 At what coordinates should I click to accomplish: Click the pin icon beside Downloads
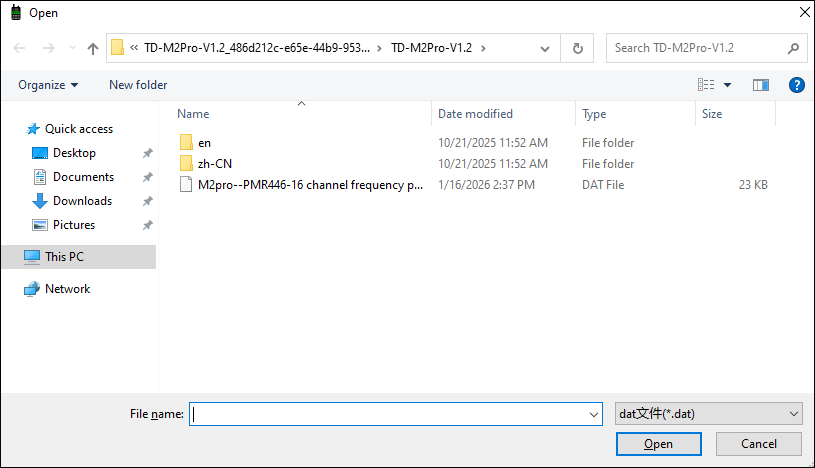click(x=148, y=201)
